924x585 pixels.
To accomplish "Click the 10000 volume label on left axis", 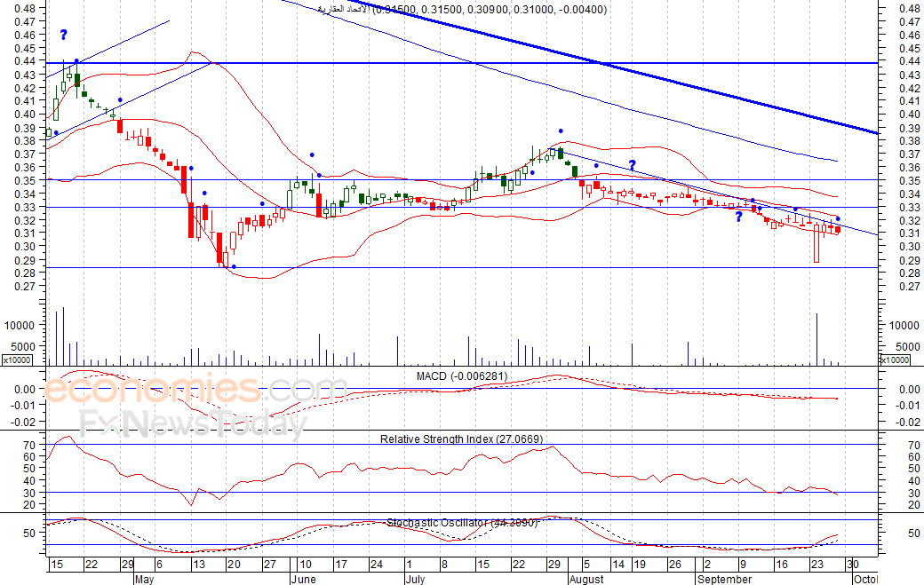I will pos(20,326).
